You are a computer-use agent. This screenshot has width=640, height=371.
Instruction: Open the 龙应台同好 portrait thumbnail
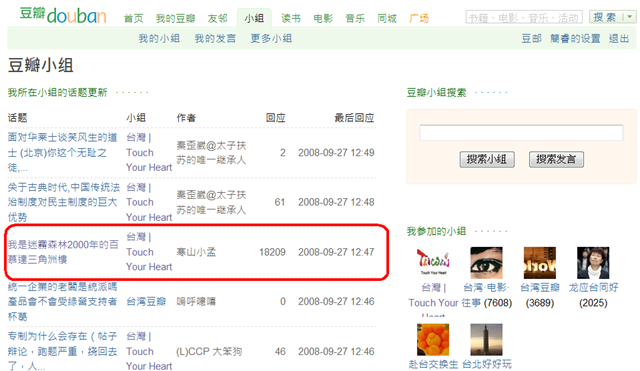593,263
